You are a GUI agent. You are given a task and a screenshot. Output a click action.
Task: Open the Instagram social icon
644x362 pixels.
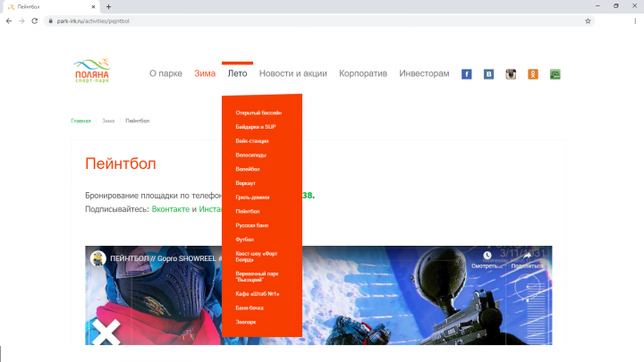point(511,74)
